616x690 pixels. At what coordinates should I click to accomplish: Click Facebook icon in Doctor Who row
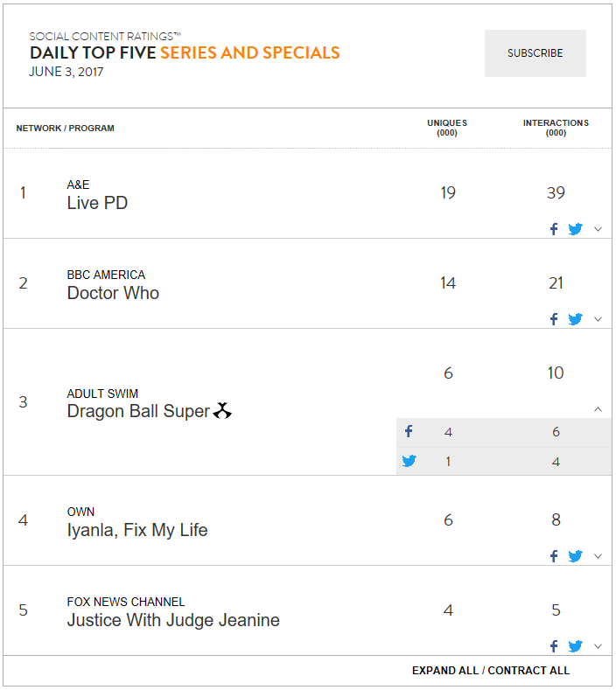pyautogui.click(x=554, y=319)
